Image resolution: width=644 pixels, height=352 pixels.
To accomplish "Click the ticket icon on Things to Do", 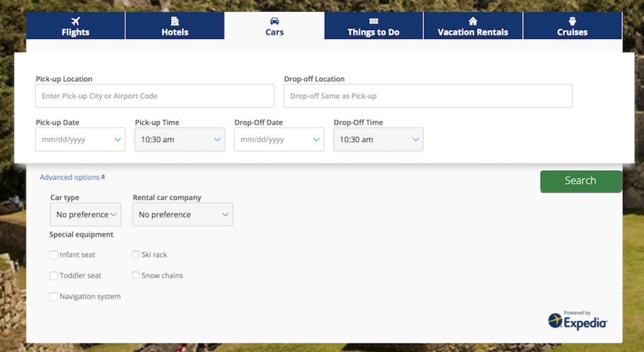I will point(374,21).
